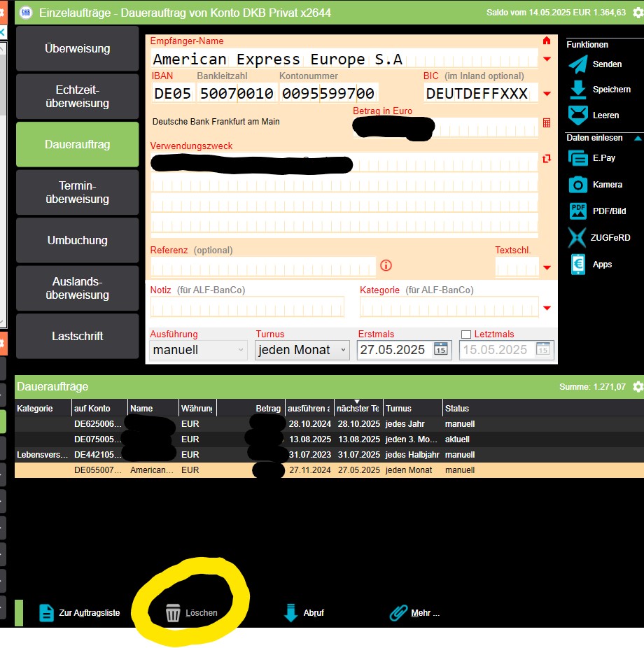
Task: Select the jedes Jahr standing order row
Action: (x=329, y=424)
